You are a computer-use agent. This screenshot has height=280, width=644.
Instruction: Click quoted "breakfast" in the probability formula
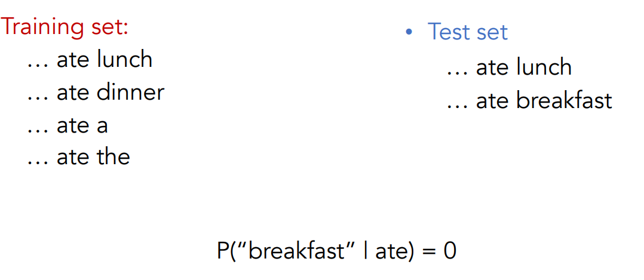[x=299, y=251]
